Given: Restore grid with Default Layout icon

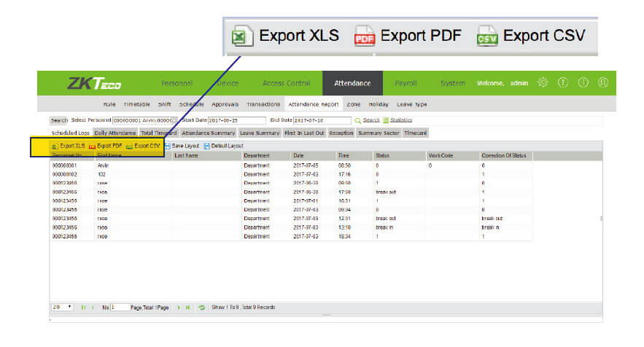Looking at the screenshot, I should point(206,146).
